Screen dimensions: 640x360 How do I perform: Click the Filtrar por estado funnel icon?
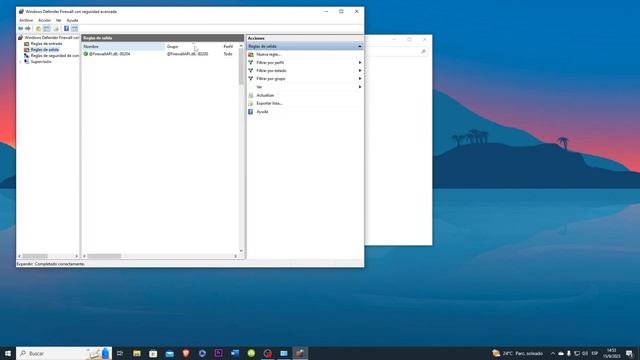coord(251,71)
